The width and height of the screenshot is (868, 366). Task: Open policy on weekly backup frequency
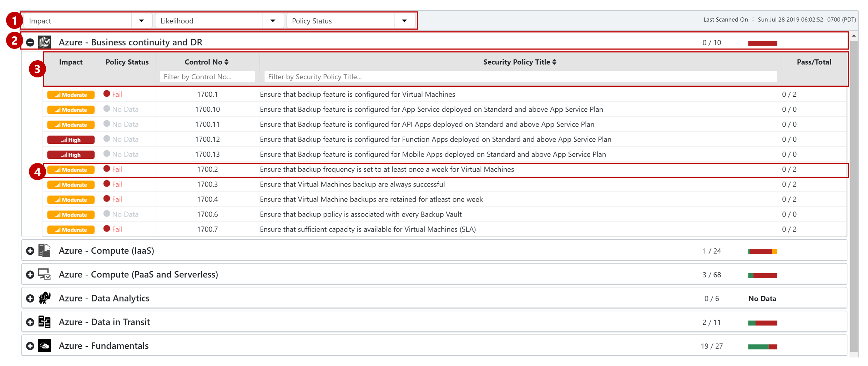point(387,169)
